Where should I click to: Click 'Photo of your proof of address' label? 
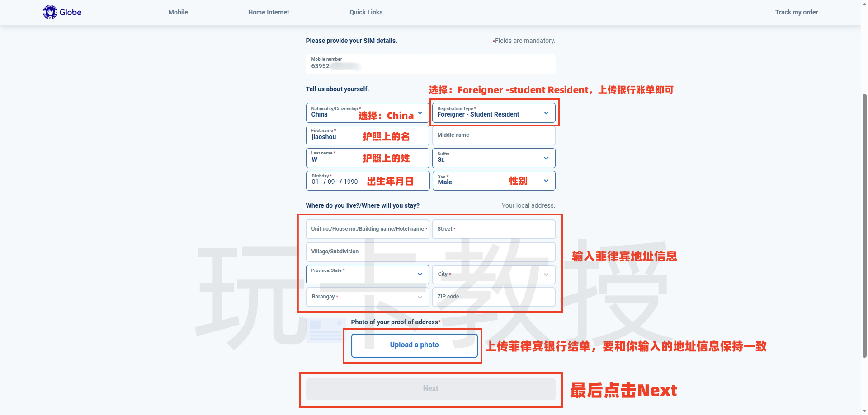point(396,322)
